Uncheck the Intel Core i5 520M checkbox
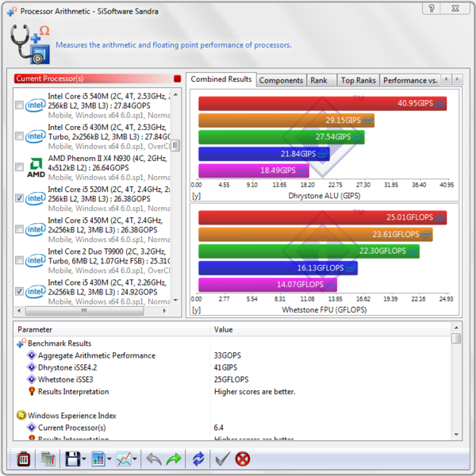The width and height of the screenshot is (476, 476). click(x=19, y=198)
